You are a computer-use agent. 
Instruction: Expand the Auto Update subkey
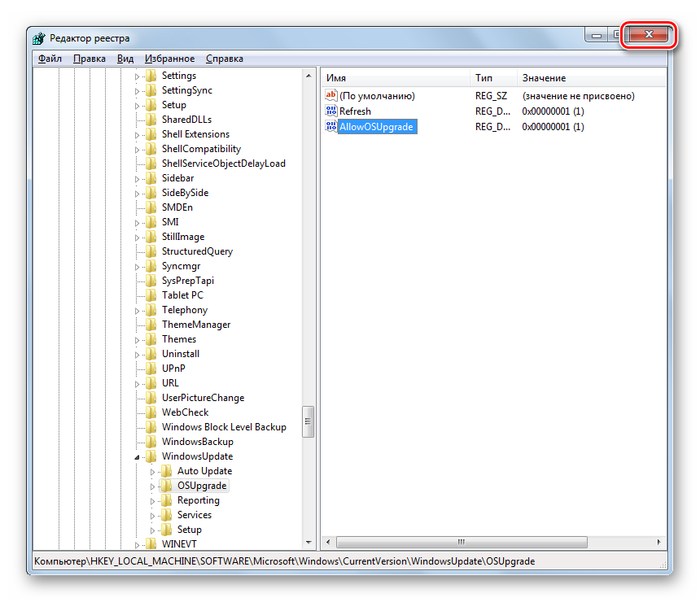[152, 471]
